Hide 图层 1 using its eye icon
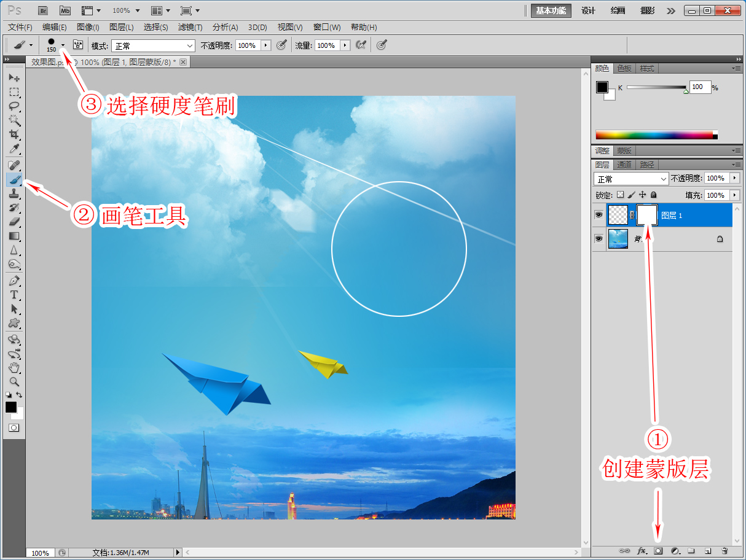Image resolution: width=746 pixels, height=560 pixels. point(599,215)
